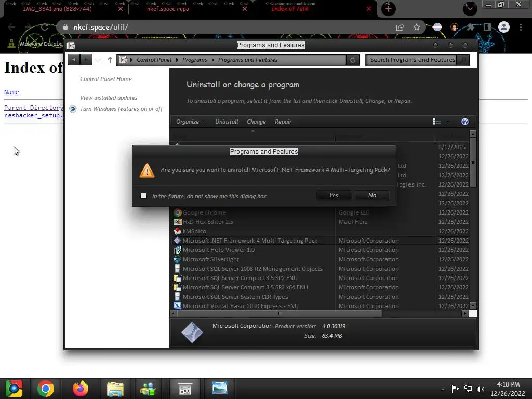Expand the breadcrumb arrow after Control Panel
Image resolution: width=532 pixels, height=399 pixels.
tap(177, 60)
